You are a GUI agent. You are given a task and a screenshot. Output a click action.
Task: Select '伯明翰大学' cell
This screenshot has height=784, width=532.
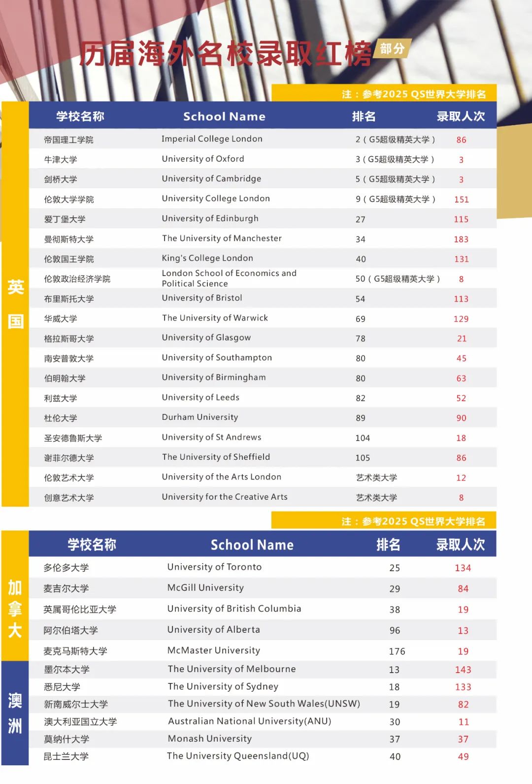pos(65,378)
